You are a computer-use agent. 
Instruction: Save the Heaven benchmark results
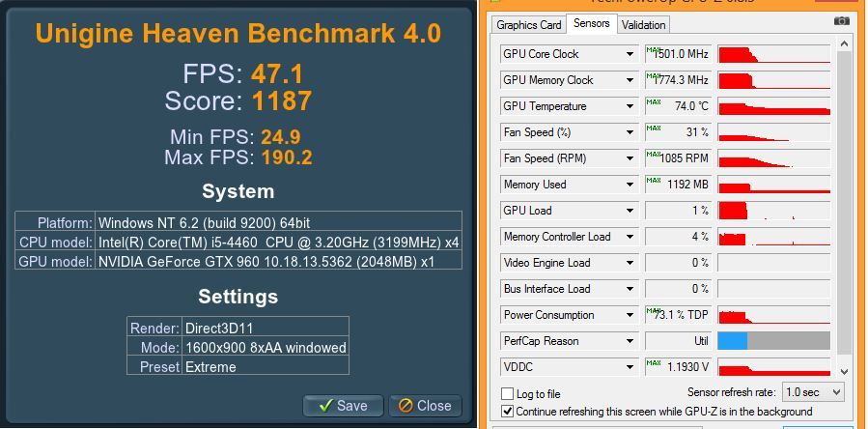click(x=343, y=406)
